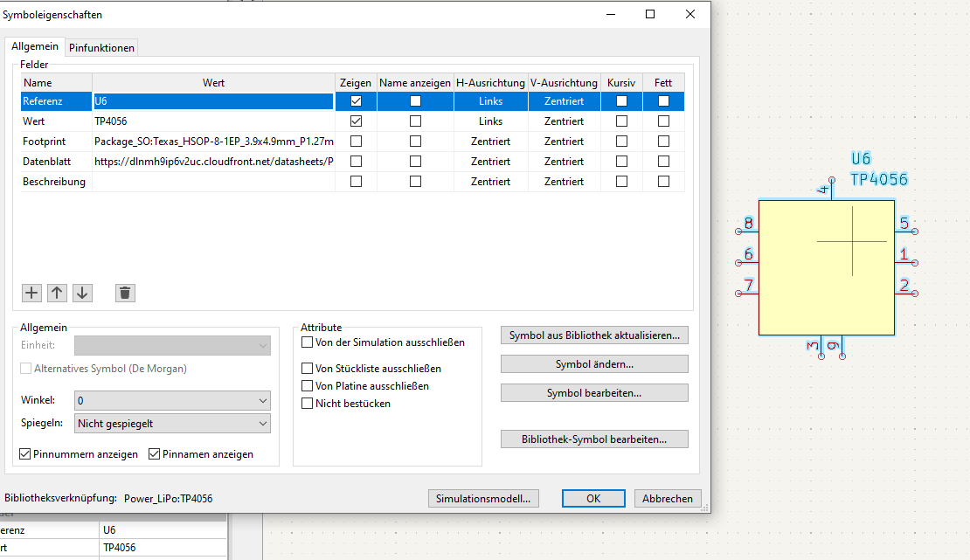
Task: Click the empty Beschreibung value cell
Action: coord(213,182)
